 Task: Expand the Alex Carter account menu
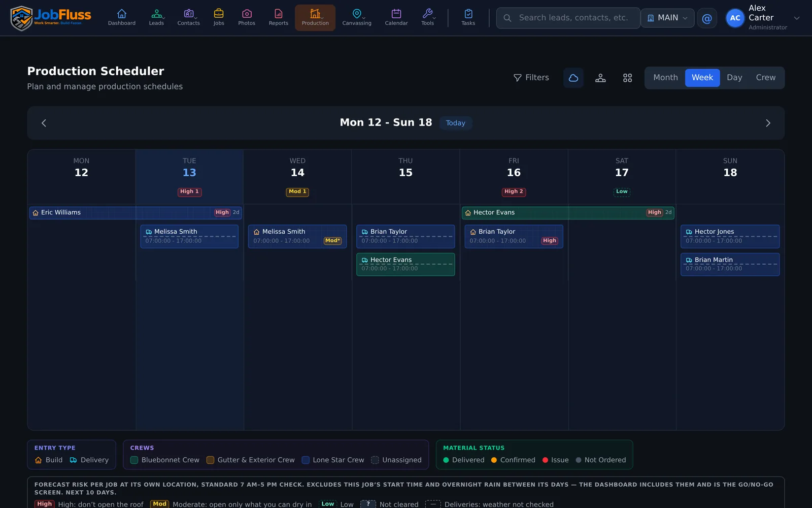(763, 18)
